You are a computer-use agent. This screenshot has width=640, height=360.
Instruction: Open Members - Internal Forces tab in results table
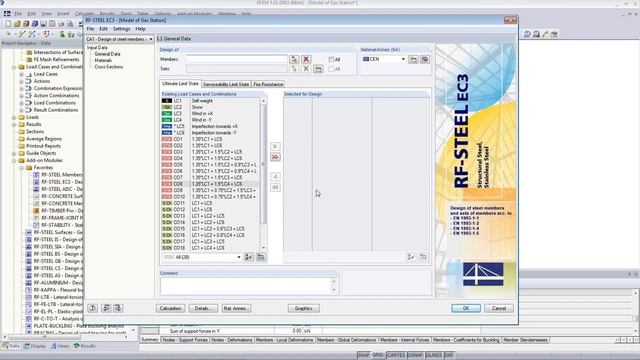(x=404, y=340)
